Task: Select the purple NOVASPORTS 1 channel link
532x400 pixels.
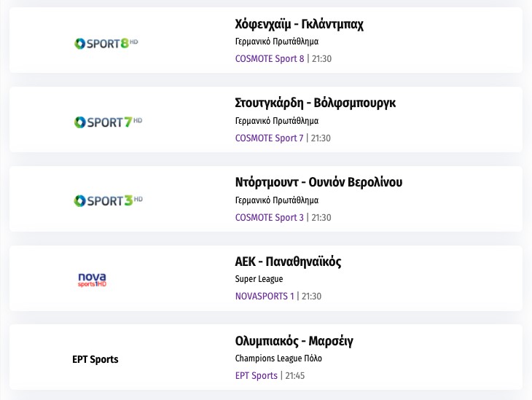Action: (x=265, y=297)
